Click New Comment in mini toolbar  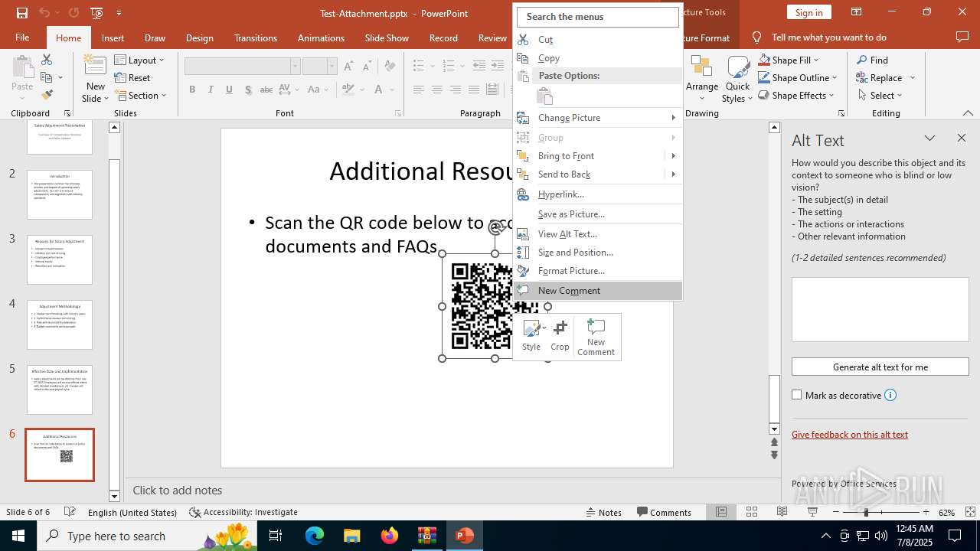[596, 337]
